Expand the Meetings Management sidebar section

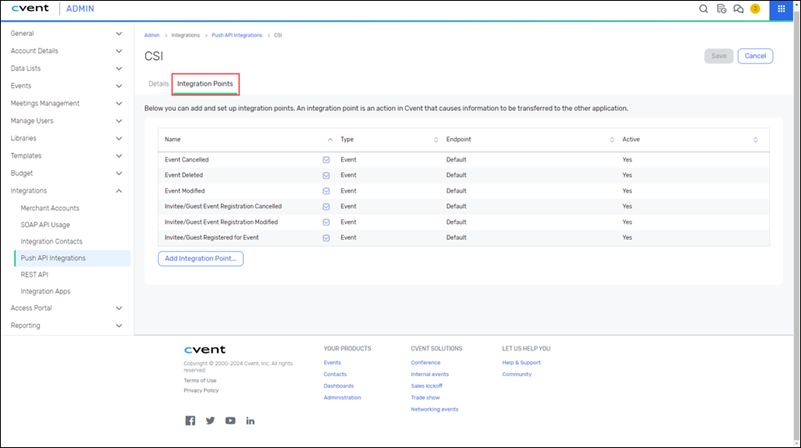pos(119,103)
